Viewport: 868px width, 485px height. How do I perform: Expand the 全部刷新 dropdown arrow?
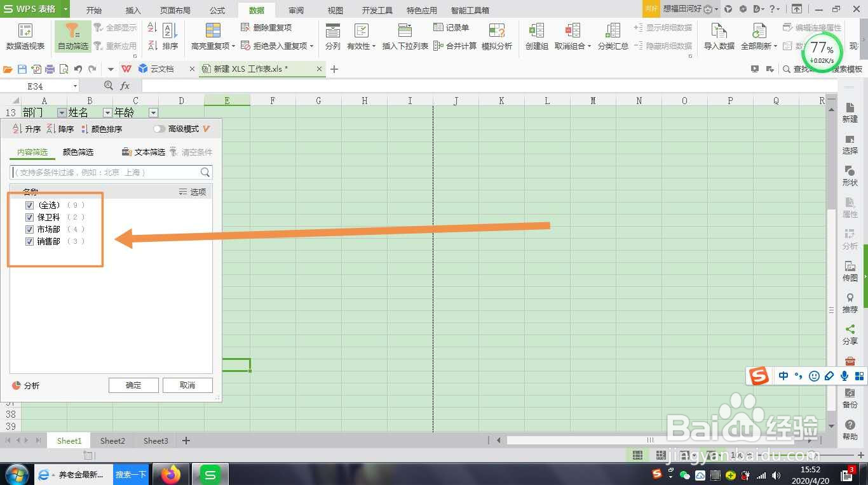tap(775, 46)
